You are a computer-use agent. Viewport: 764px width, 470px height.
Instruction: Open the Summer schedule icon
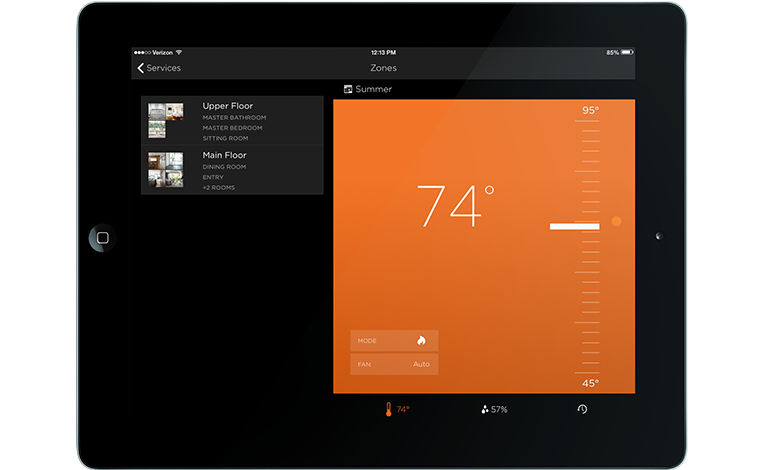click(348, 89)
